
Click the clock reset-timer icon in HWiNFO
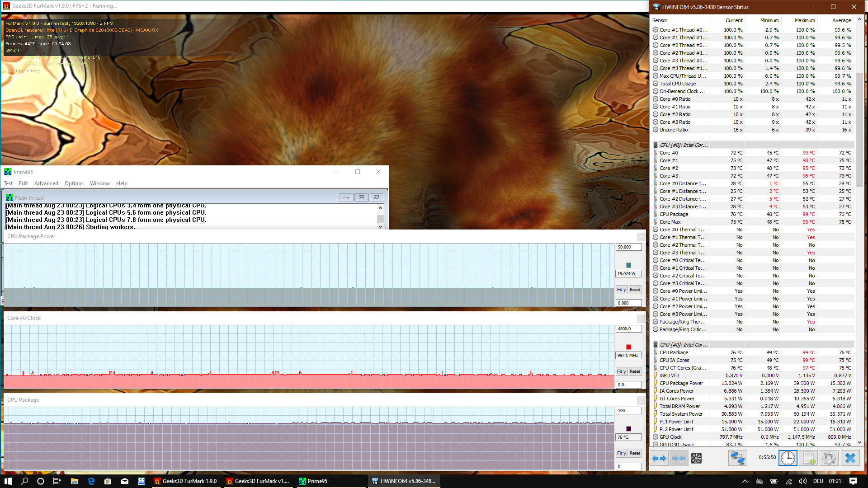pyautogui.click(x=788, y=458)
